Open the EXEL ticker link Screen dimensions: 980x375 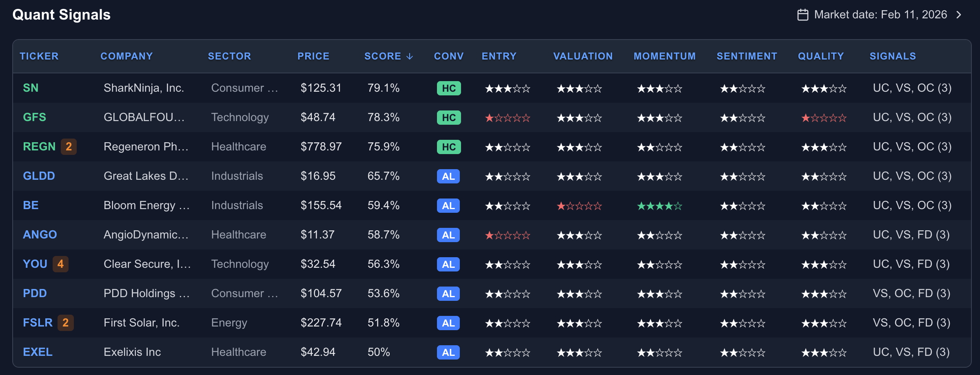[38, 352]
